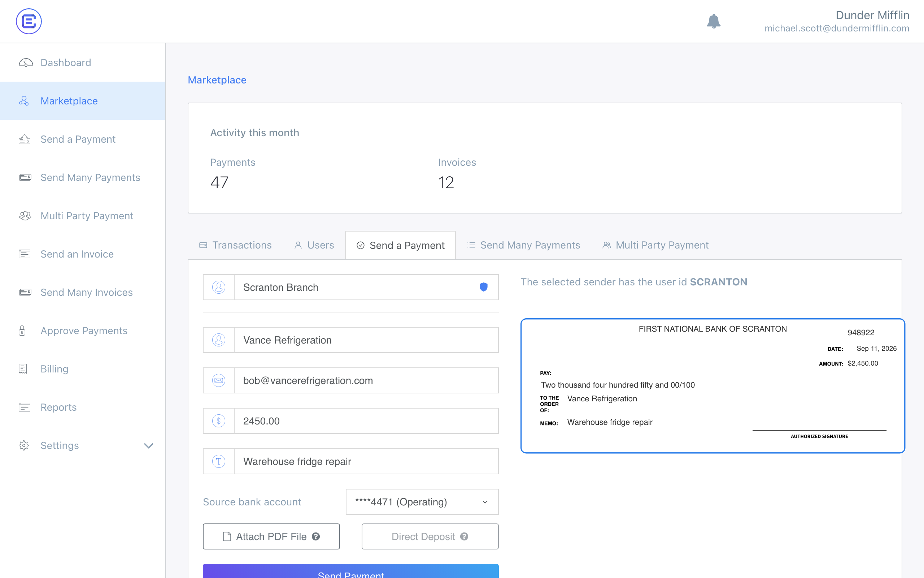Click the Dashboard gauge icon
This screenshot has width=924, height=578.
pyautogui.click(x=26, y=63)
